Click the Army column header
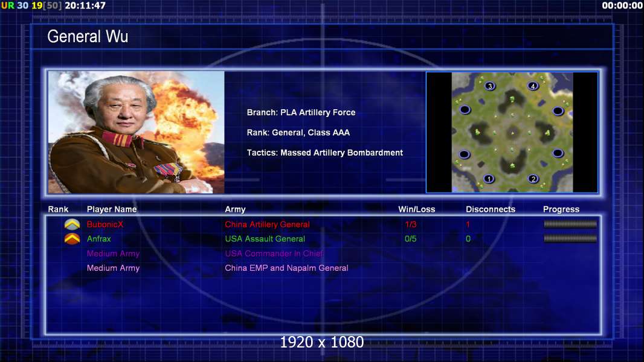This screenshot has width=644, height=362. [235, 209]
